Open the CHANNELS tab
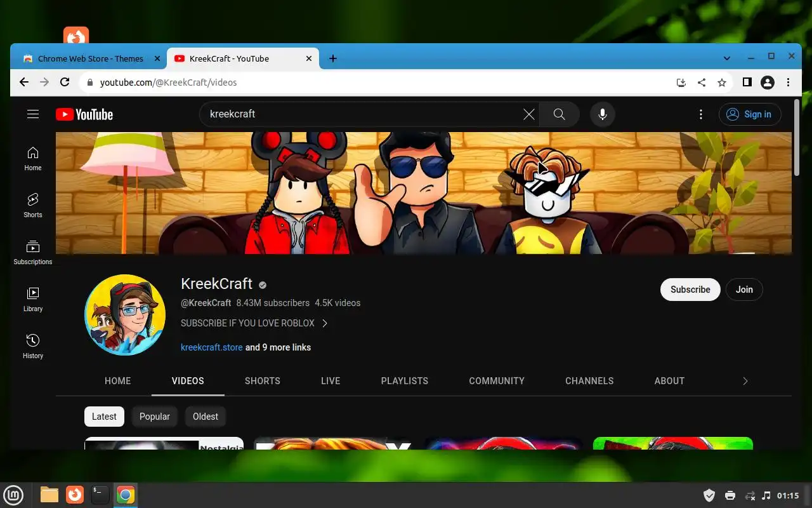 click(x=589, y=381)
